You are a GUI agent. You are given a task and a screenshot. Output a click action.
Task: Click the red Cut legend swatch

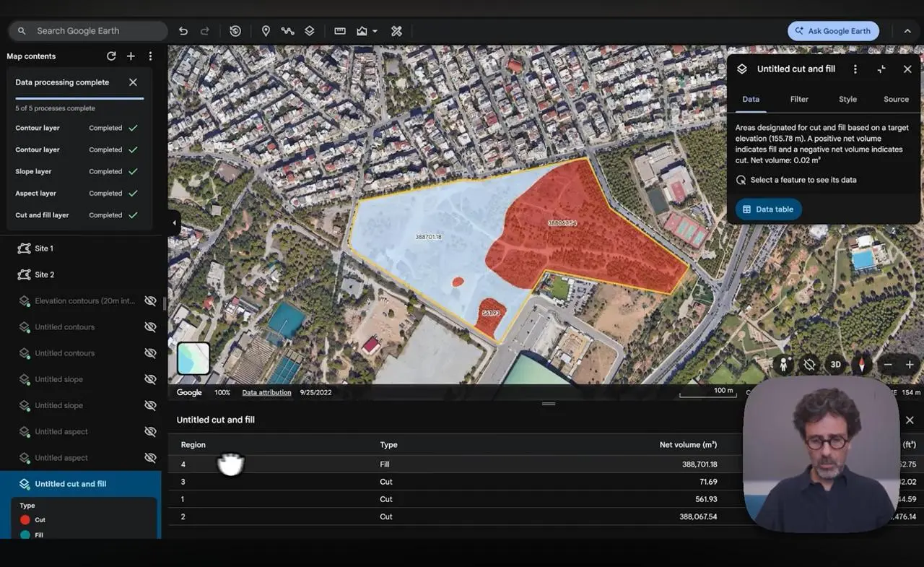click(x=25, y=520)
